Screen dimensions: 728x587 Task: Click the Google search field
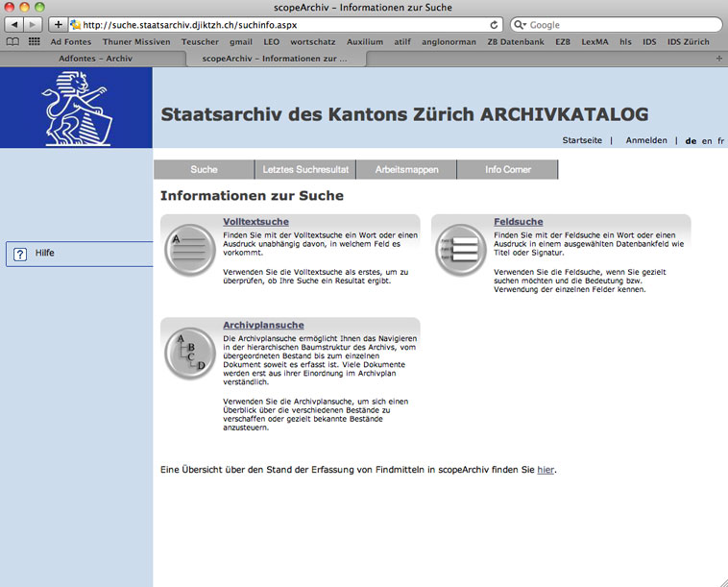tap(616, 25)
